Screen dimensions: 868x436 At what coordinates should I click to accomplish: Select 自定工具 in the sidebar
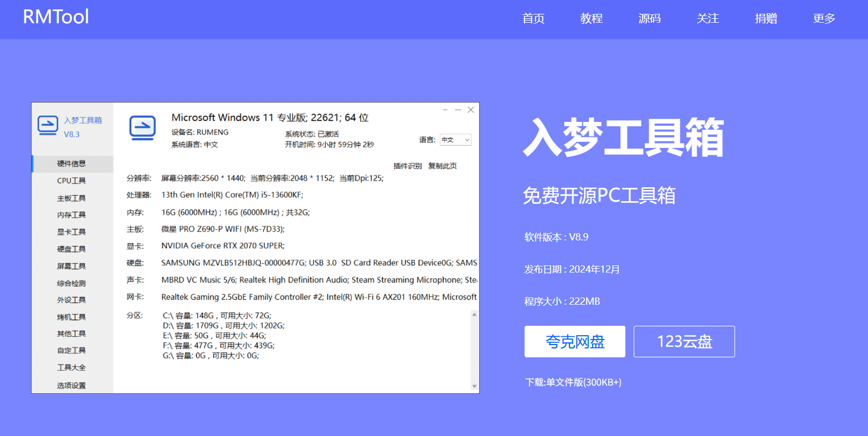click(x=72, y=350)
